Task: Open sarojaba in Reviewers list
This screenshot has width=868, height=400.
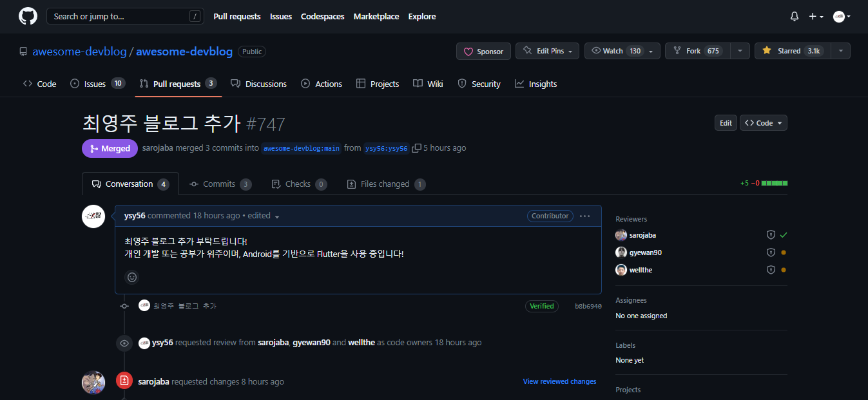Action: click(x=642, y=235)
